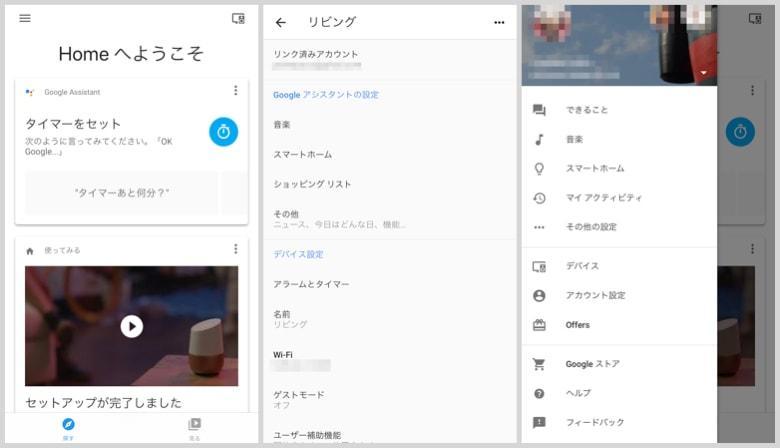Image resolution: width=780 pixels, height=448 pixels.
Task: Tap マイ アクティビティ history icon in drawer
Action: 539,198
